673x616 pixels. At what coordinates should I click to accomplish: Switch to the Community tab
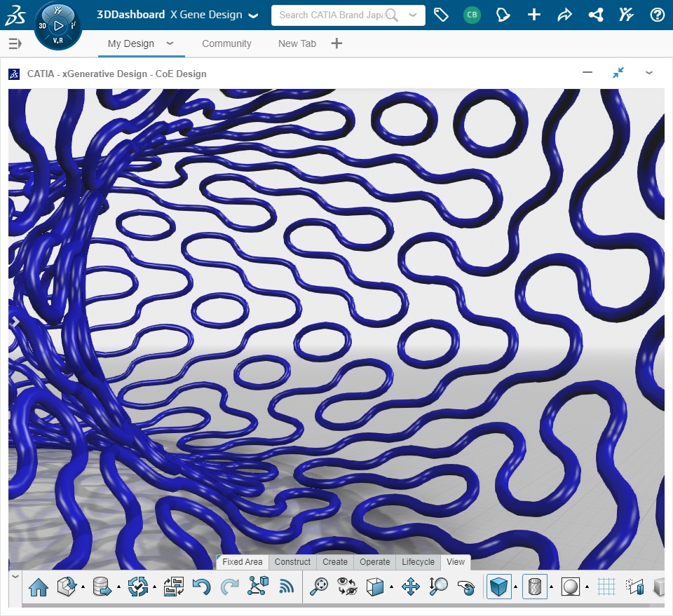coord(226,43)
